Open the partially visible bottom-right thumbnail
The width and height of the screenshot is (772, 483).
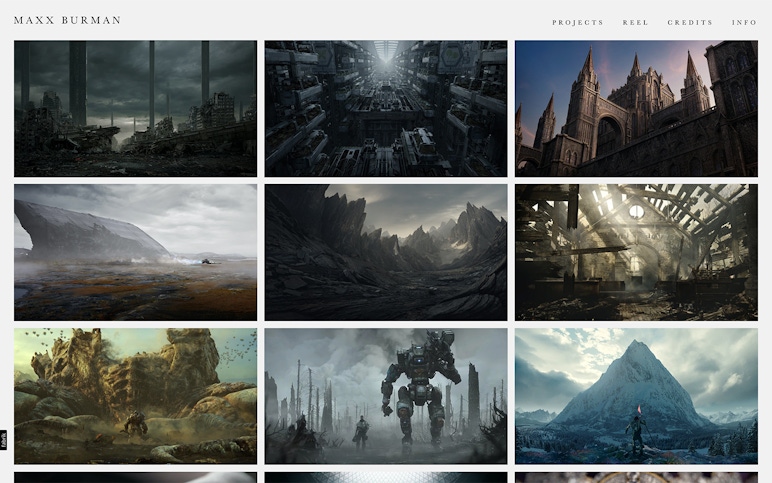636,477
